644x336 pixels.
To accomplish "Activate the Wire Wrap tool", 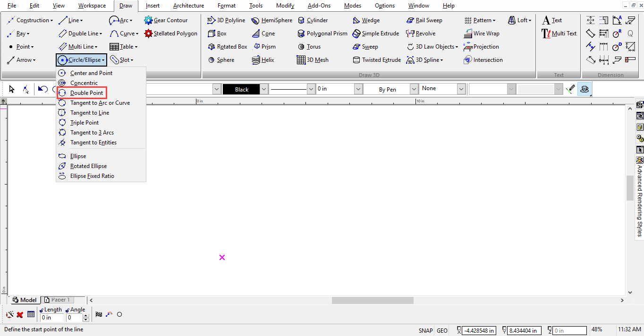I will (481, 34).
